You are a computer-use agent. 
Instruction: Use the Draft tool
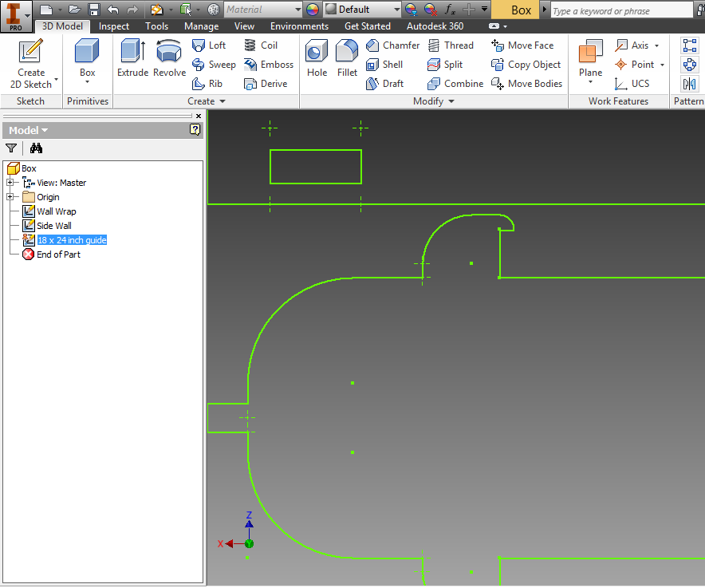click(384, 84)
